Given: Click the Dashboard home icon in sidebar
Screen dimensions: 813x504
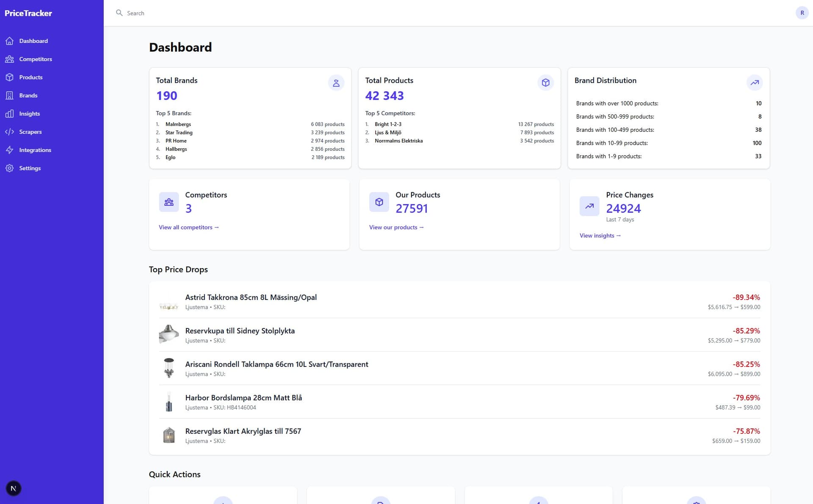Looking at the screenshot, I should point(9,41).
